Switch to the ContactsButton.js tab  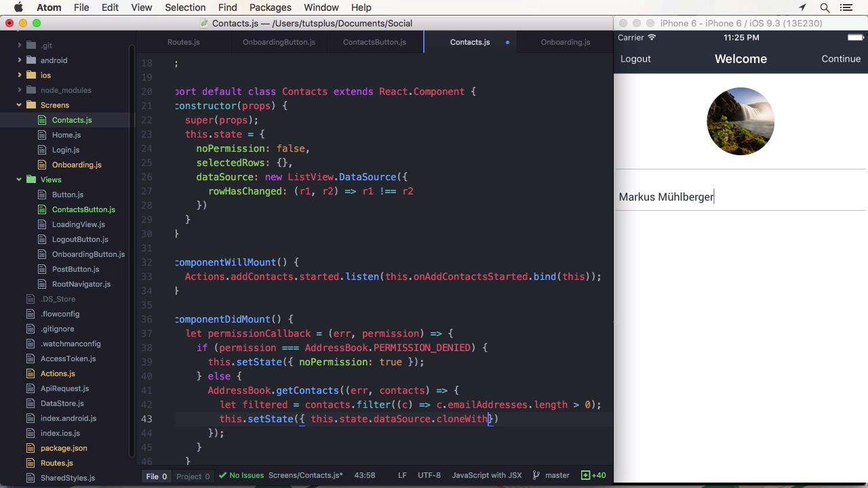point(374,42)
